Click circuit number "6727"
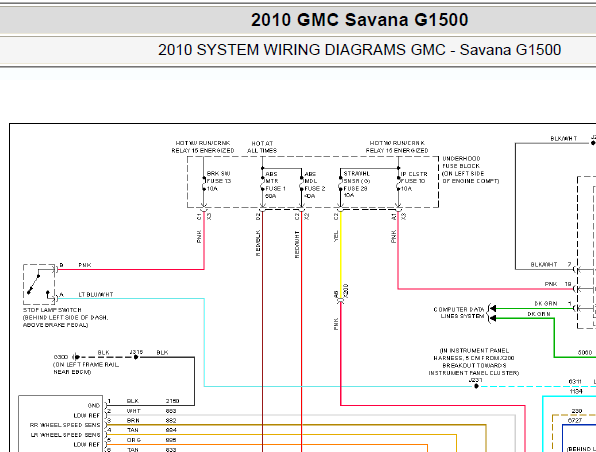 [x=575, y=420]
